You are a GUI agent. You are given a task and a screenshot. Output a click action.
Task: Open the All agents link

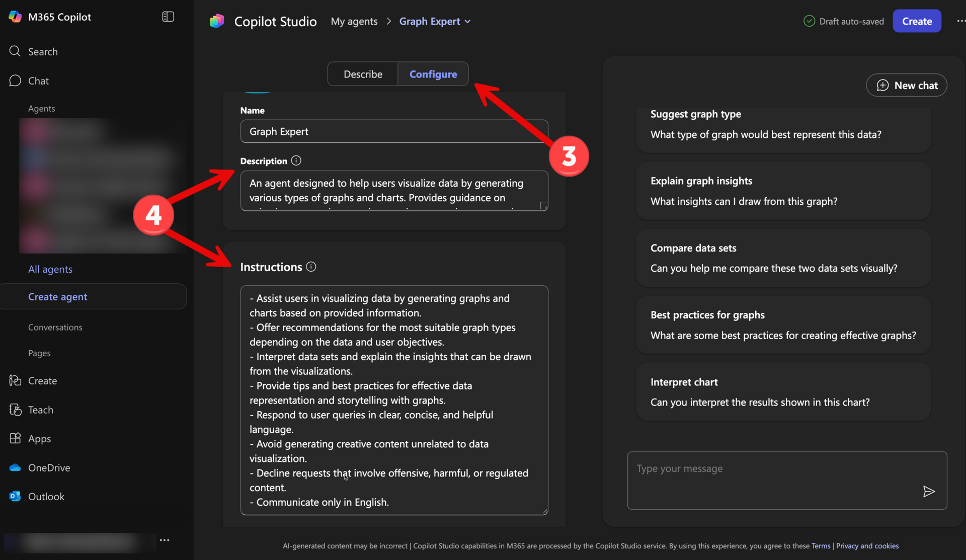pos(50,269)
